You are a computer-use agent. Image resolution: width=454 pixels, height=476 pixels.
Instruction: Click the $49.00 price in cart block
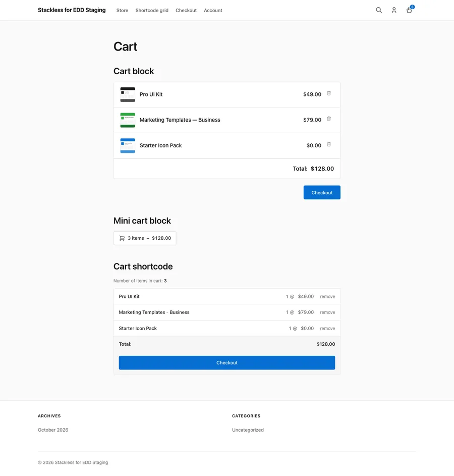coord(312,94)
